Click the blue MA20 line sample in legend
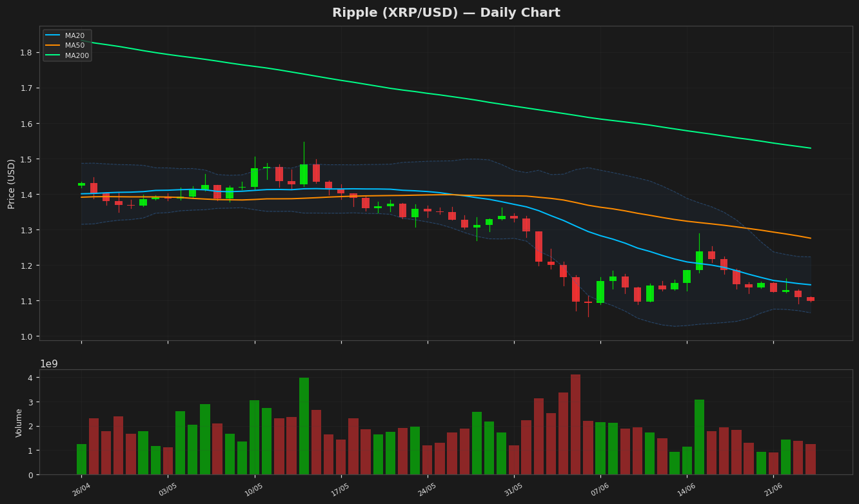Viewport: 859px width, 504px height. pos(54,35)
